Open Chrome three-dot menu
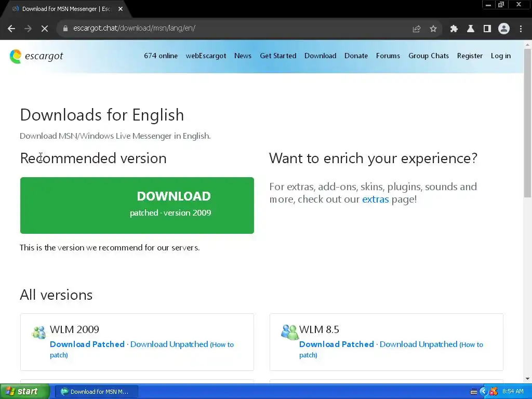 click(521, 29)
